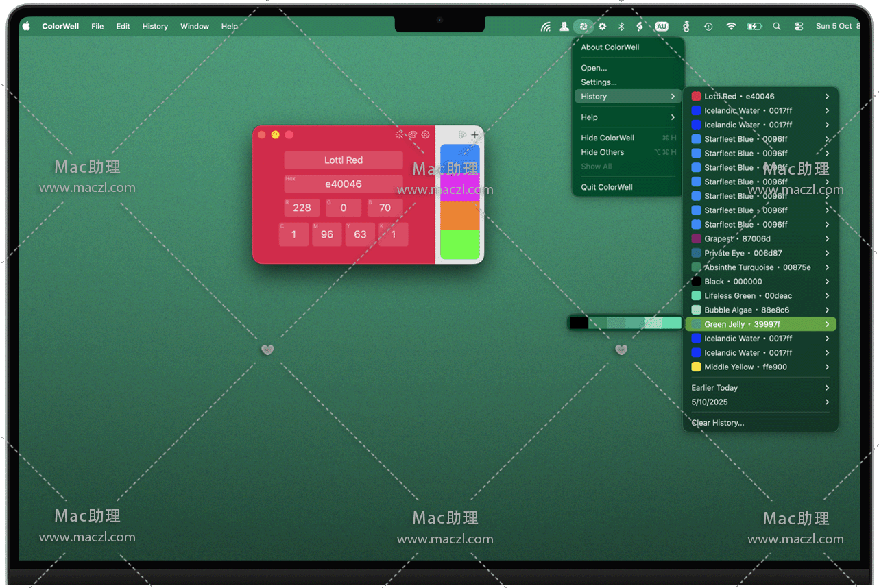Expand the Earlier Today history submenu
Image resolution: width=879 pixels, height=588 pixels.
pos(760,388)
